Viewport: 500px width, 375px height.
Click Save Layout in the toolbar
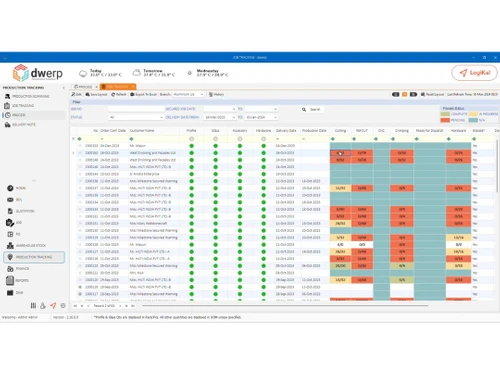point(96,95)
